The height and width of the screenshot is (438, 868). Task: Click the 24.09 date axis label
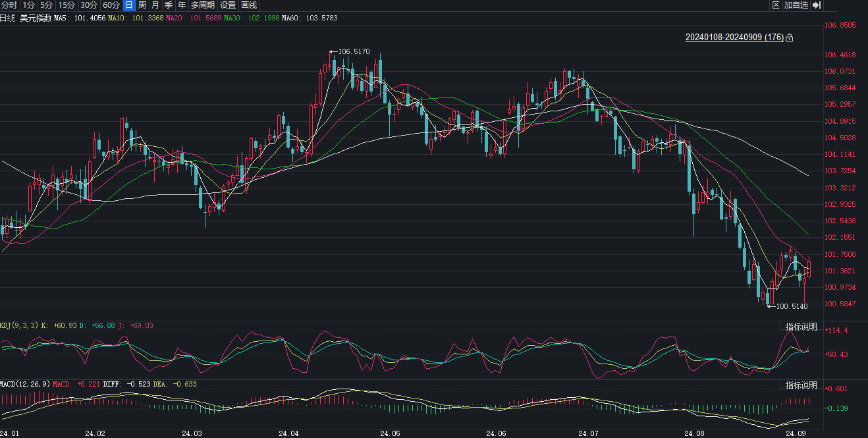coord(796,434)
